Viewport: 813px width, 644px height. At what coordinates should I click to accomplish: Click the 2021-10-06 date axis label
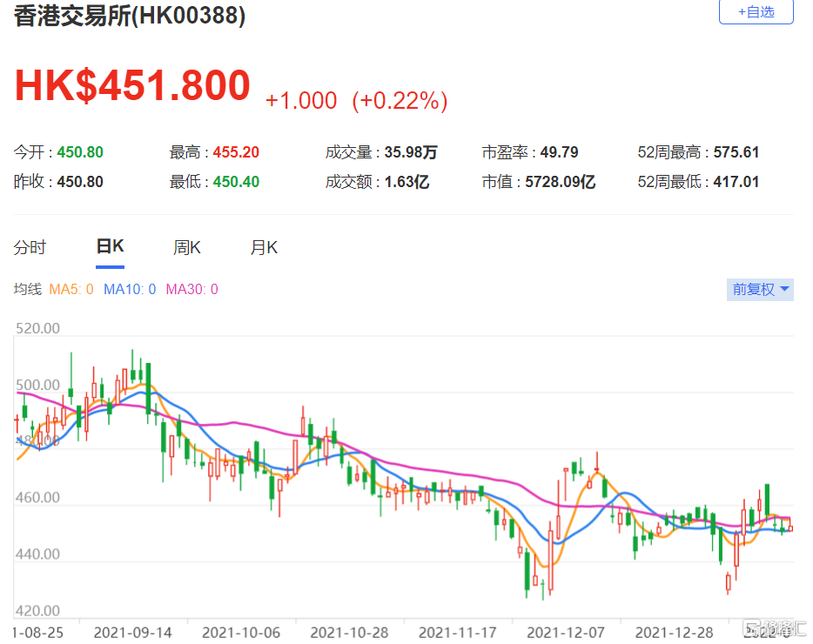click(x=241, y=633)
